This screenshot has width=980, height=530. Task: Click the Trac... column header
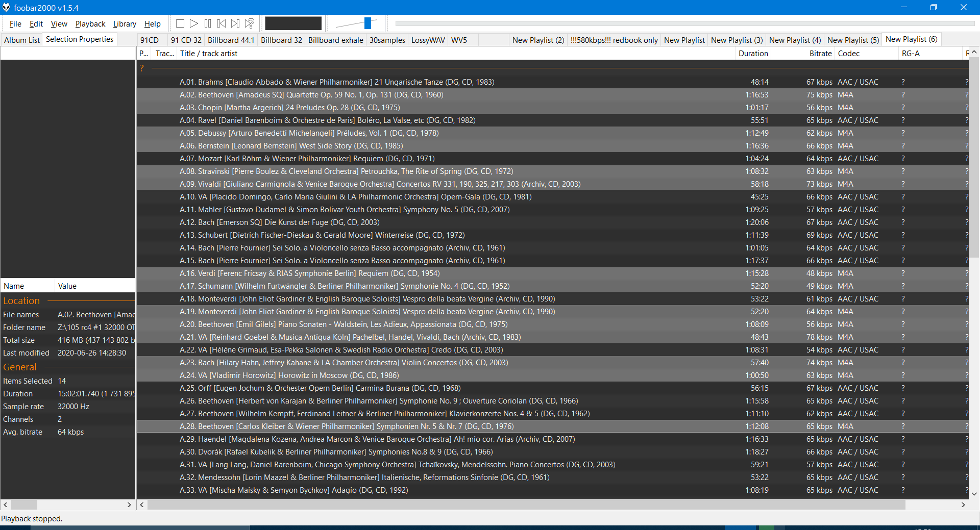[x=164, y=54]
